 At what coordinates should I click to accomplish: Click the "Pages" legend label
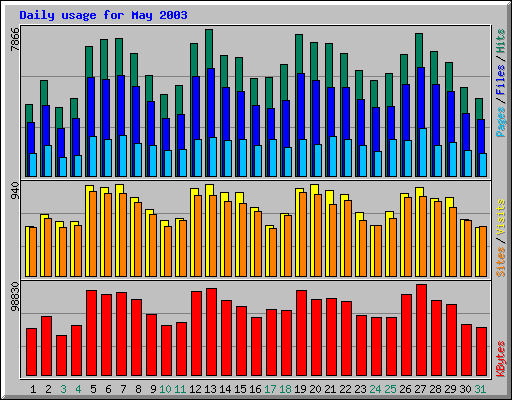500,122
